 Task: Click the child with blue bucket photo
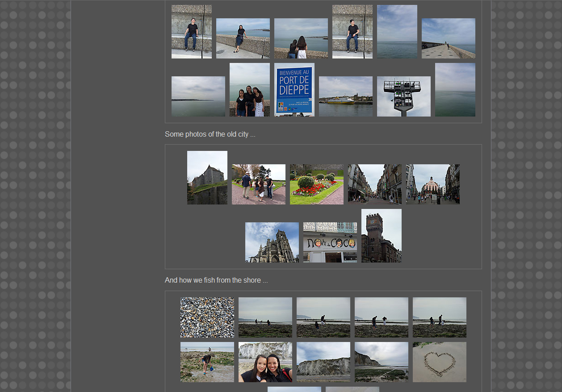[207, 362]
